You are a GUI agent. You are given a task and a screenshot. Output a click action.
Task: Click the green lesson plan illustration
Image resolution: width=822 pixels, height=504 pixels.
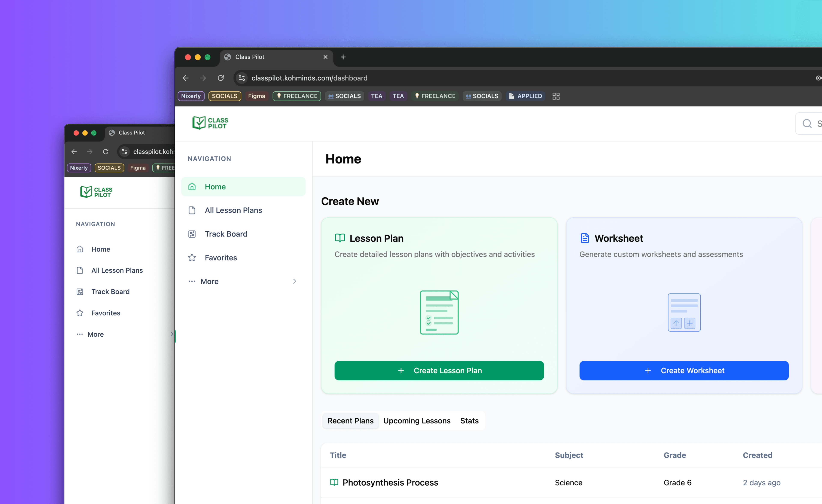(x=439, y=312)
